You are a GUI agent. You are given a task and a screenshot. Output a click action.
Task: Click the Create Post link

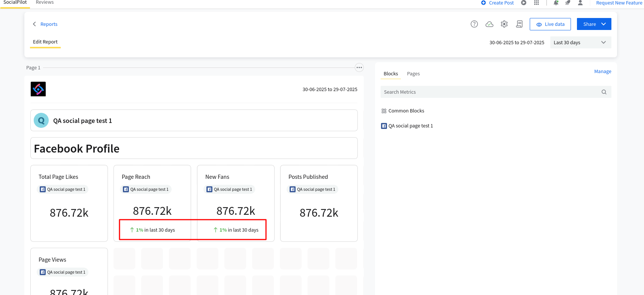[x=501, y=3]
